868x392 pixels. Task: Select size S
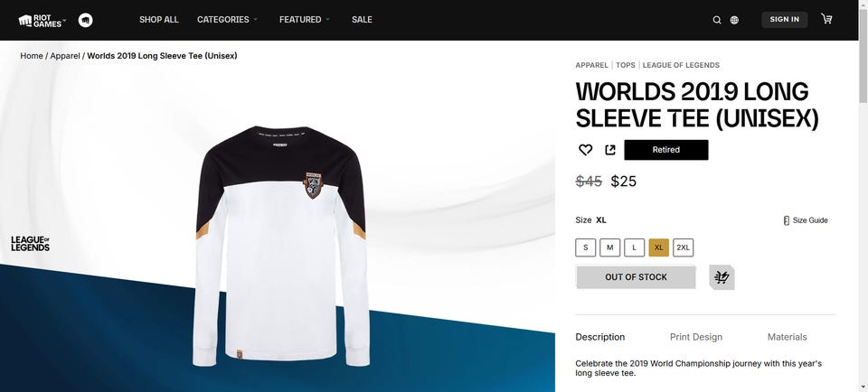(586, 247)
